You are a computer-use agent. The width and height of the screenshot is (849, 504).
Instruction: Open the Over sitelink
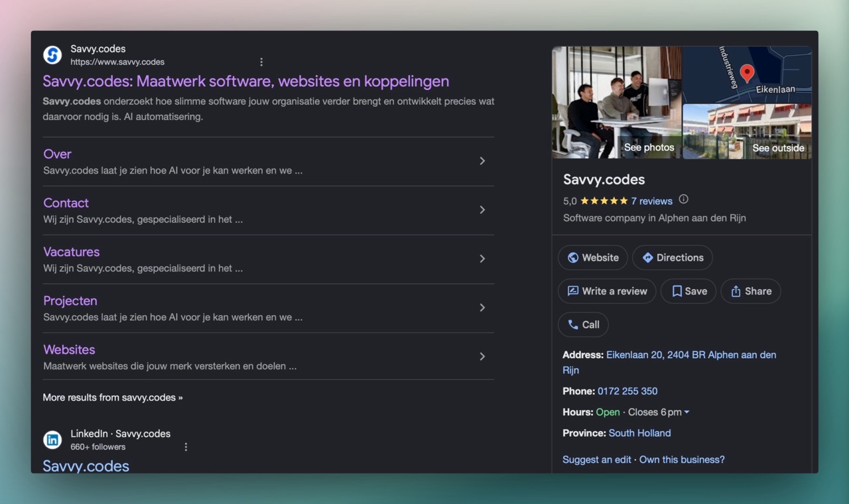(x=57, y=154)
